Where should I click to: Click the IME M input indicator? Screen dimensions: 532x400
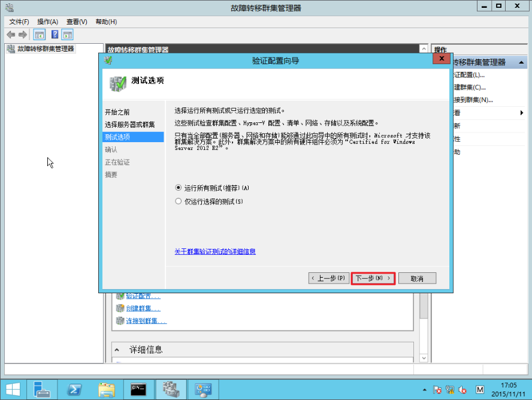pyautogui.click(x=480, y=390)
